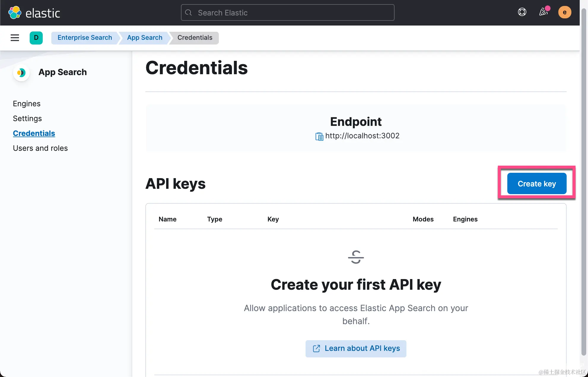Focus the Search Elastic input field
This screenshot has width=588, height=377.
287,13
